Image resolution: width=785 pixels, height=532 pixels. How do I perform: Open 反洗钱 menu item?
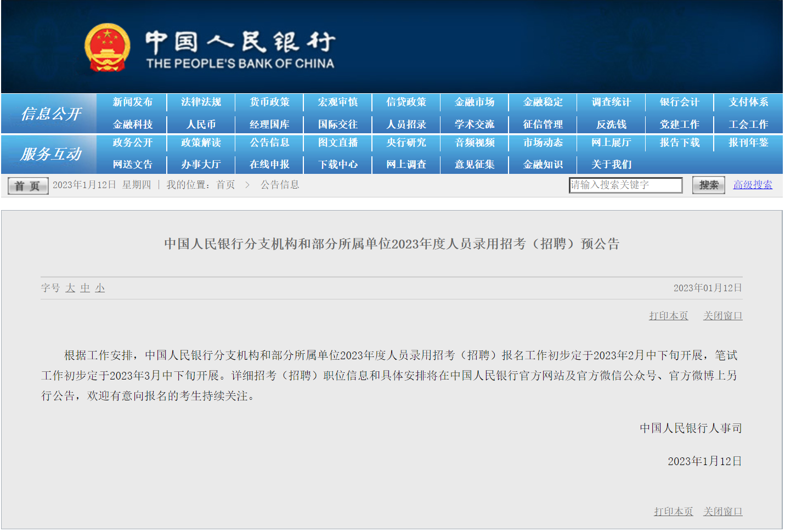click(611, 124)
